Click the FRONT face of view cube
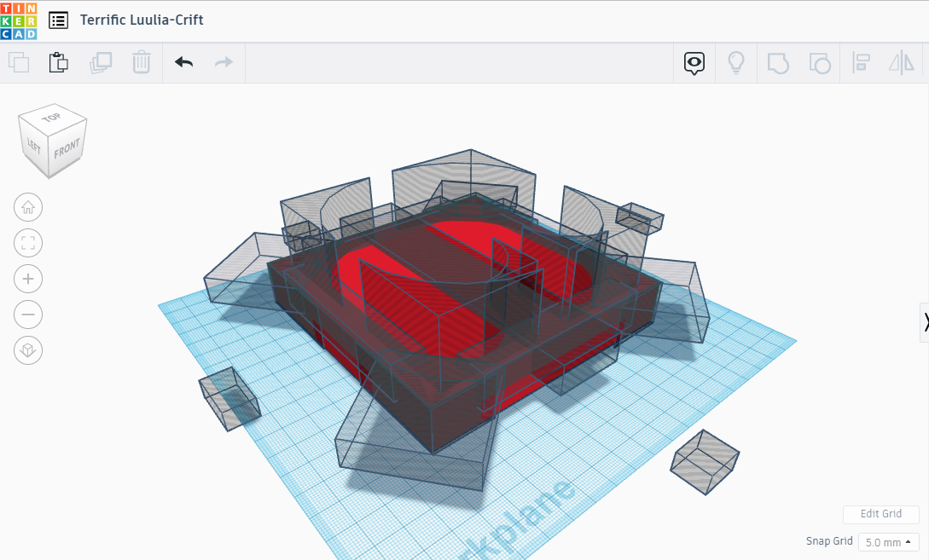 [67, 148]
